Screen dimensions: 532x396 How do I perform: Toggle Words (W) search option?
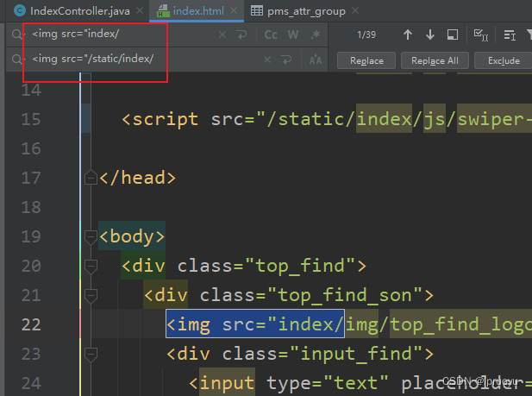[x=293, y=35]
